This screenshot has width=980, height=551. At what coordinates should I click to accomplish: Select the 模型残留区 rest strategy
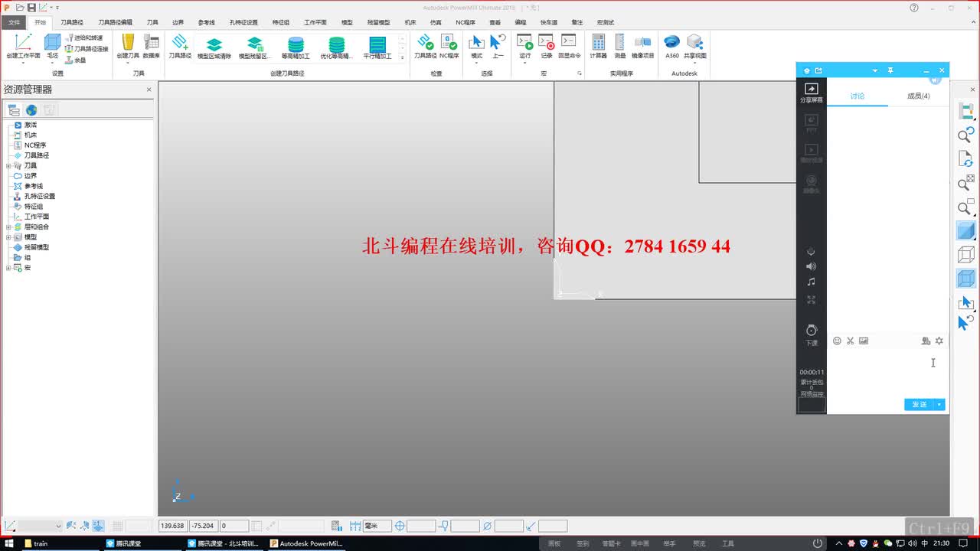tap(254, 47)
